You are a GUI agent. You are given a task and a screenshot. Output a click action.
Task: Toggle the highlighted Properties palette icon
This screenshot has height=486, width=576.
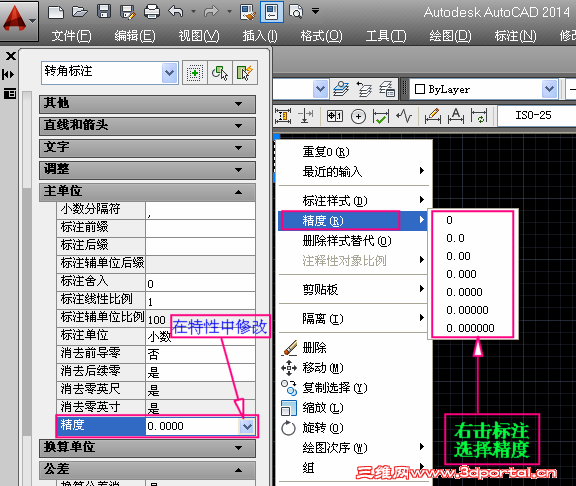coord(272,12)
